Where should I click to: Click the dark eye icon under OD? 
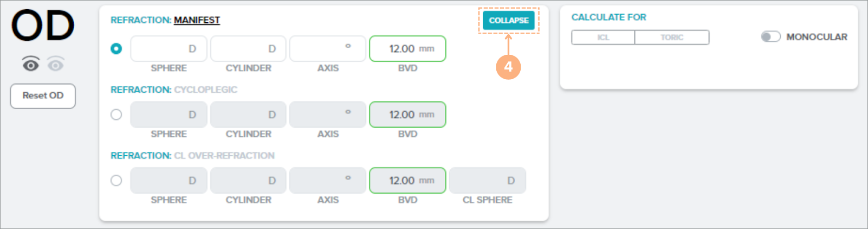[31, 65]
